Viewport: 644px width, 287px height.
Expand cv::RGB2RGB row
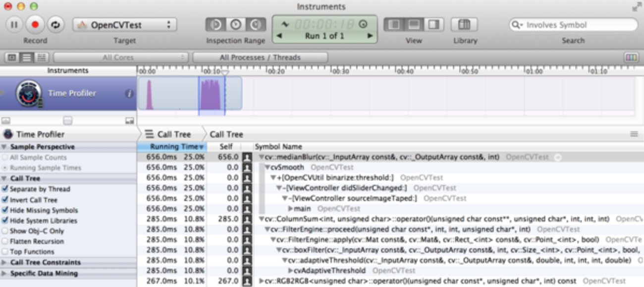click(262, 281)
